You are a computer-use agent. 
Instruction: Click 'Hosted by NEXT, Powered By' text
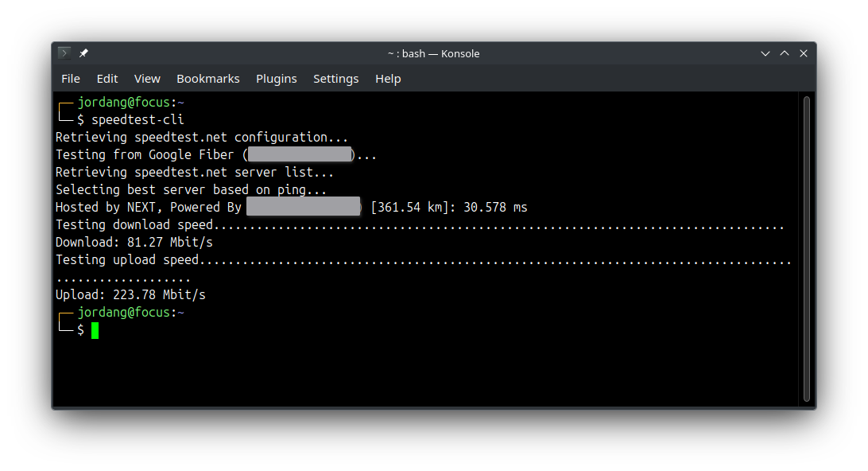(149, 207)
